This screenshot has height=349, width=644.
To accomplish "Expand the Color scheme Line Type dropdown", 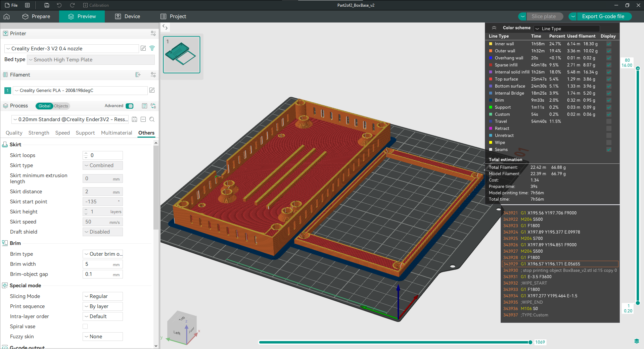I will (566, 29).
